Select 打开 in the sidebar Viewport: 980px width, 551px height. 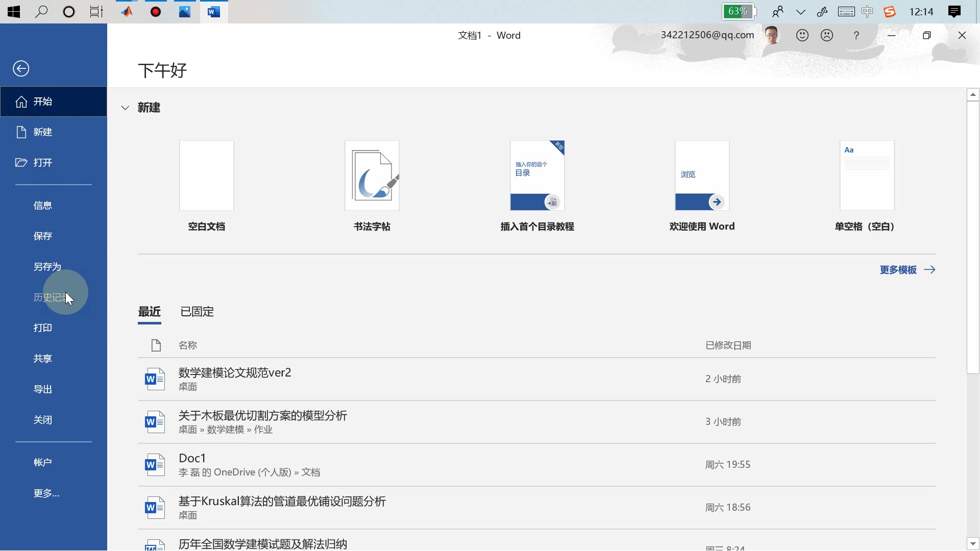54,163
